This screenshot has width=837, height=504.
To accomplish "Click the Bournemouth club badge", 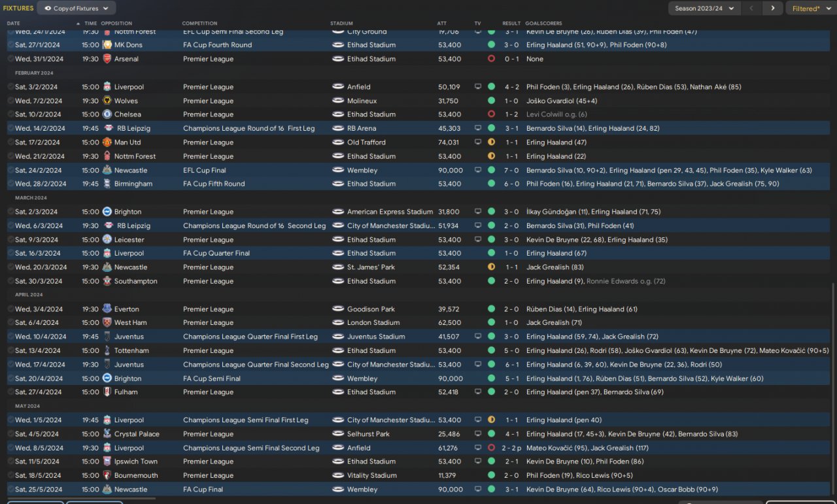I will [x=107, y=476].
